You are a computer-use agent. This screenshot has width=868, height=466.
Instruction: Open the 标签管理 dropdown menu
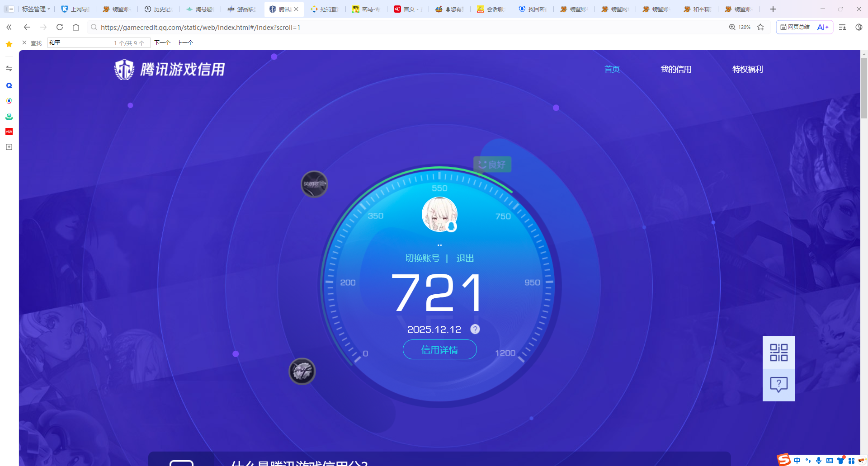[x=35, y=9]
